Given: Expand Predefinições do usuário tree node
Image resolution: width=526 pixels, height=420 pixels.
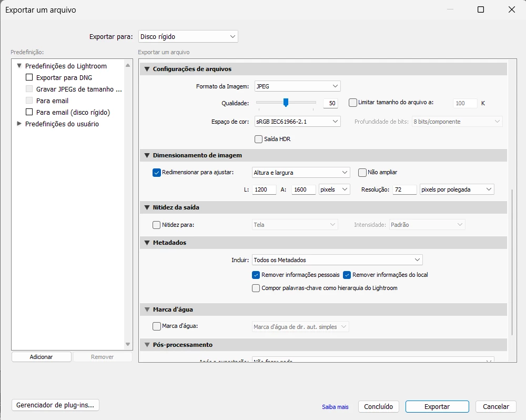Looking at the screenshot, I should pyautogui.click(x=19, y=124).
